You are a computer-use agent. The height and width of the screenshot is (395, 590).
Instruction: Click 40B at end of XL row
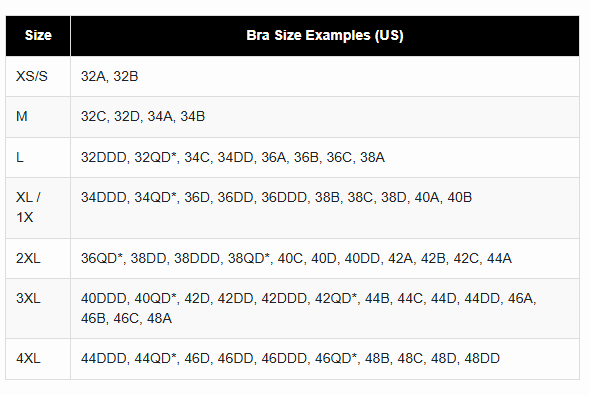click(459, 198)
